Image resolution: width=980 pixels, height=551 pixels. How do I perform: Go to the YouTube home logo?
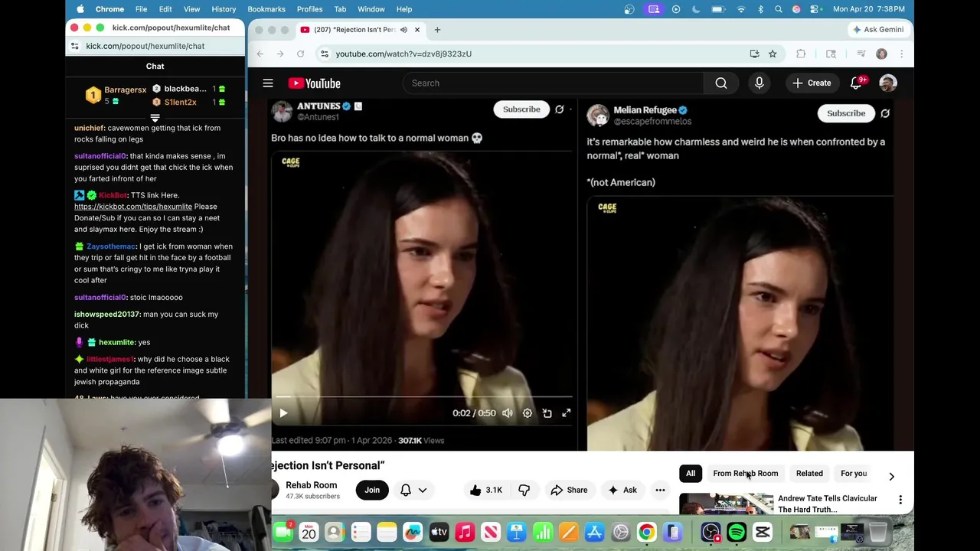coord(314,83)
